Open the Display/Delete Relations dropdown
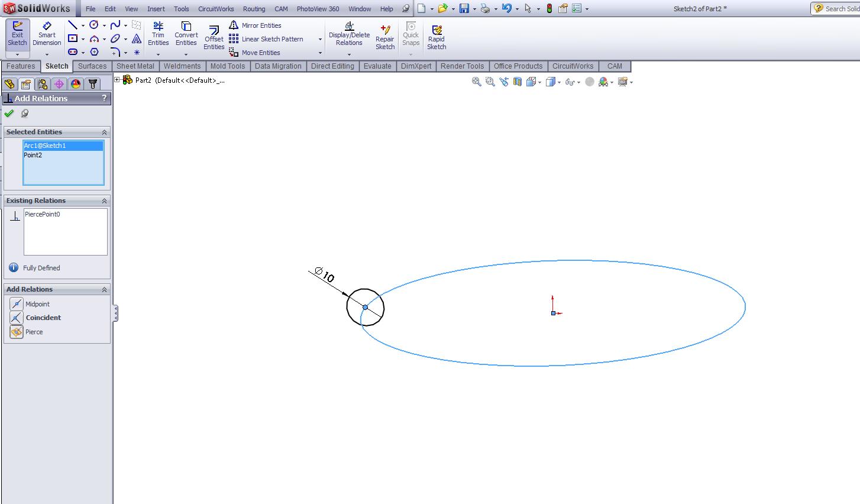This screenshot has height=504, width=860. (x=349, y=54)
